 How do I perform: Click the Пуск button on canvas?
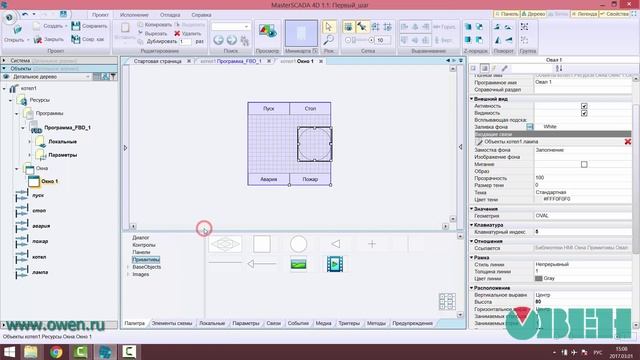point(269,109)
